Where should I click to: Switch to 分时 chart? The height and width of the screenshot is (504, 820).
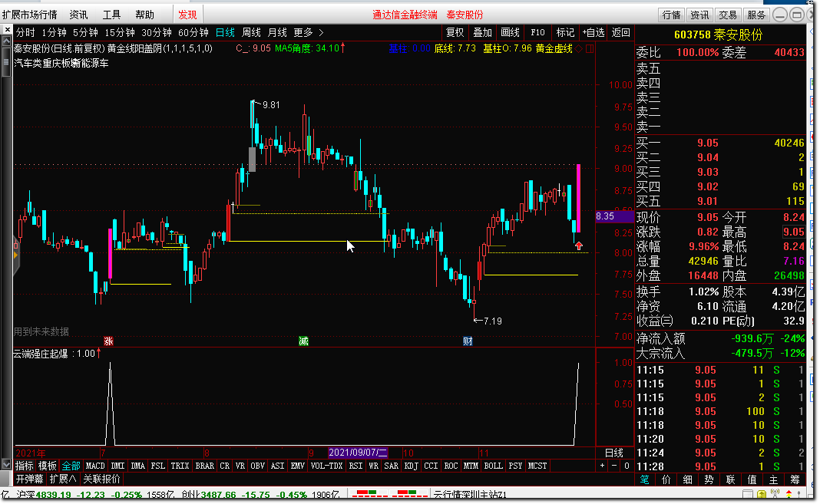[x=25, y=32]
